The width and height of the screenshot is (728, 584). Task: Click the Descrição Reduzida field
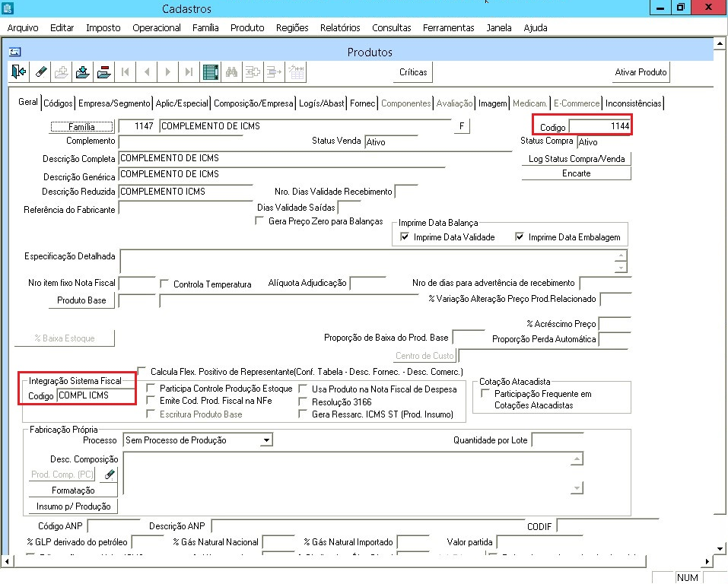(x=186, y=192)
